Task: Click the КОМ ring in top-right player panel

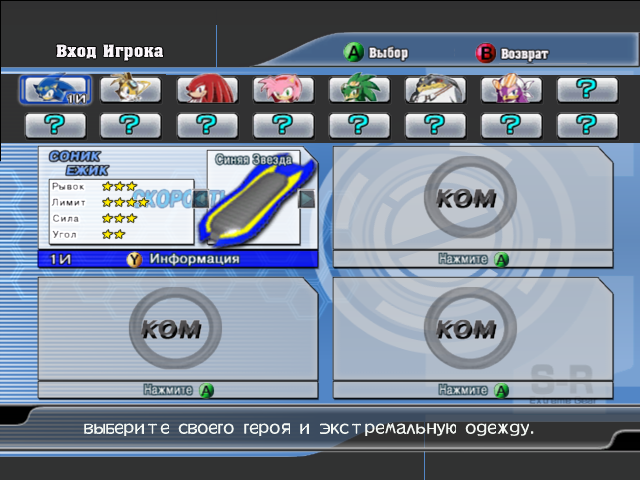Action: [470, 197]
